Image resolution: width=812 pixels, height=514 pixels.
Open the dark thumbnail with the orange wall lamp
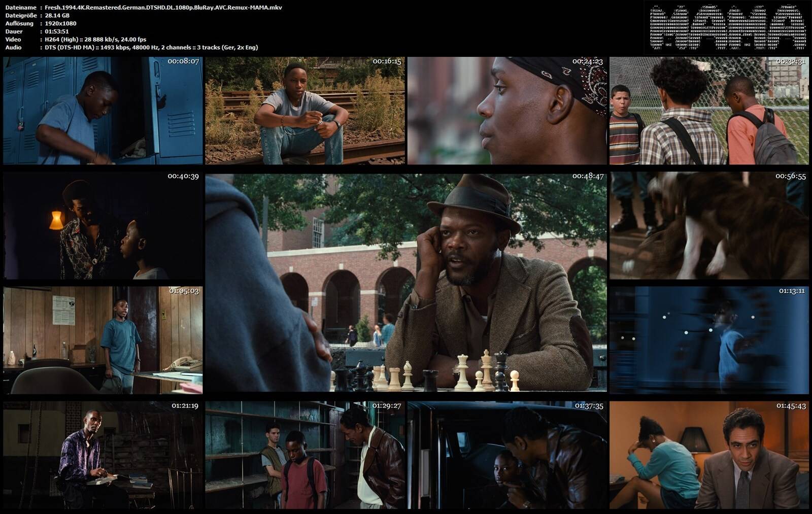[103, 225]
